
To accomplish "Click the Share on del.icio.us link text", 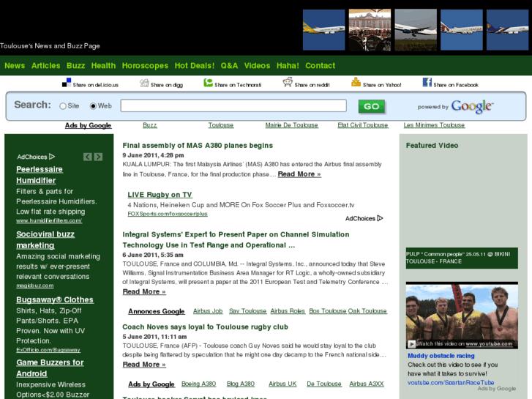I will tap(95, 85).
